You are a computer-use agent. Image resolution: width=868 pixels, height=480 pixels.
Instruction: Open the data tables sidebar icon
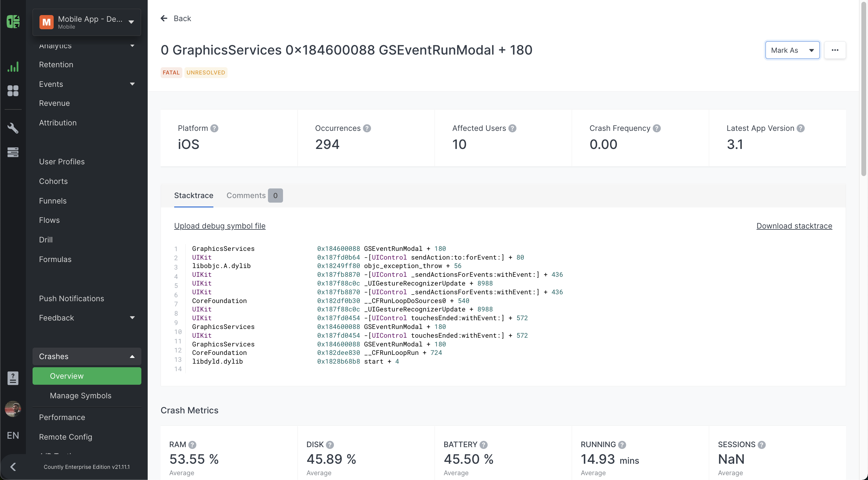[x=13, y=152]
